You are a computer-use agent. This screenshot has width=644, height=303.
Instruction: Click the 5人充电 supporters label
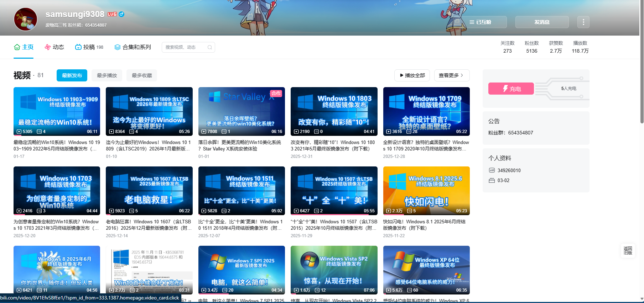(568, 89)
